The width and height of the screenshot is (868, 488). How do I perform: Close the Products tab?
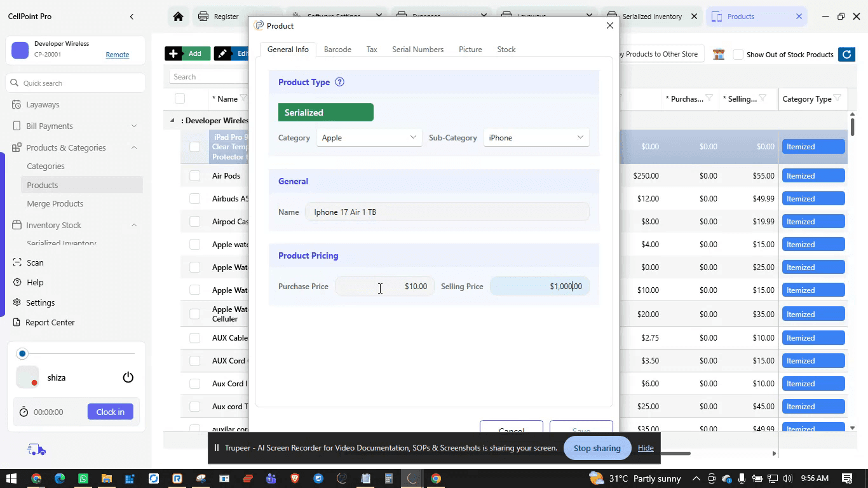click(799, 17)
